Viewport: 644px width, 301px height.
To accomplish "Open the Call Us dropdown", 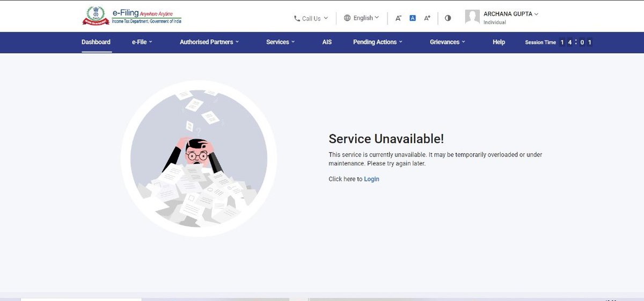I will [311, 18].
